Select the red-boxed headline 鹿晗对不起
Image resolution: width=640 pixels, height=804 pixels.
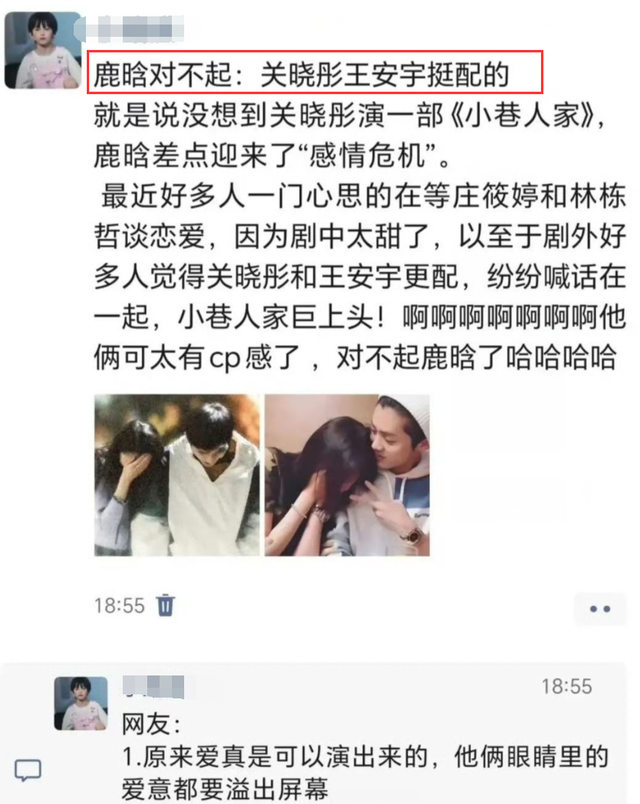click(x=315, y=72)
